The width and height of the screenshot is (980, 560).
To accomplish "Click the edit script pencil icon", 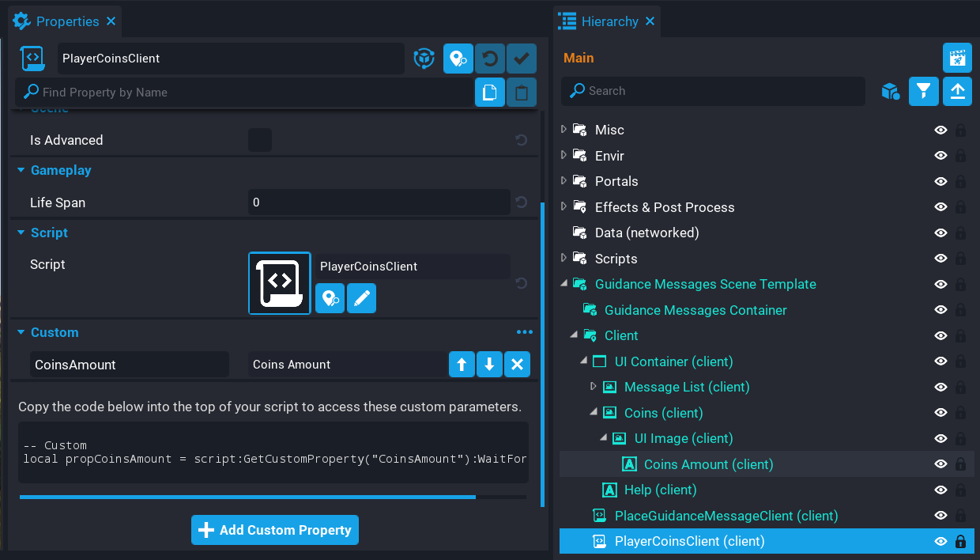I will point(361,299).
